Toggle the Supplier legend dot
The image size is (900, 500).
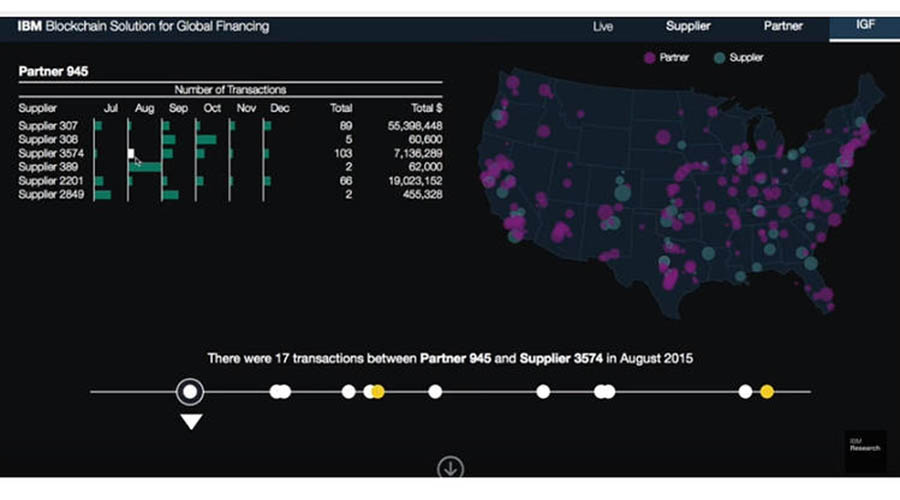719,57
